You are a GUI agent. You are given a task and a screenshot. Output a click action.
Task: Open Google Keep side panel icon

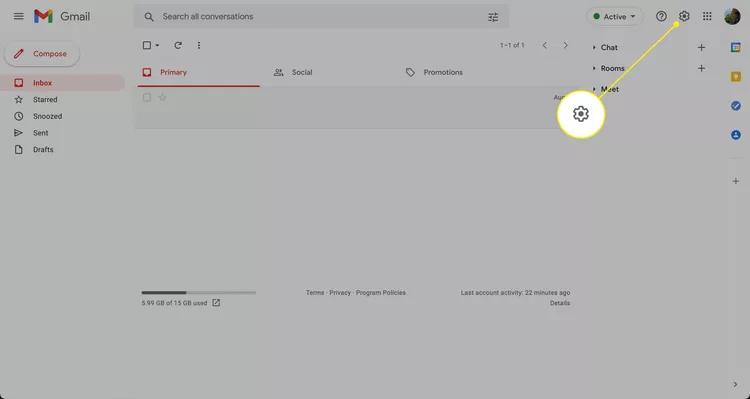736,77
